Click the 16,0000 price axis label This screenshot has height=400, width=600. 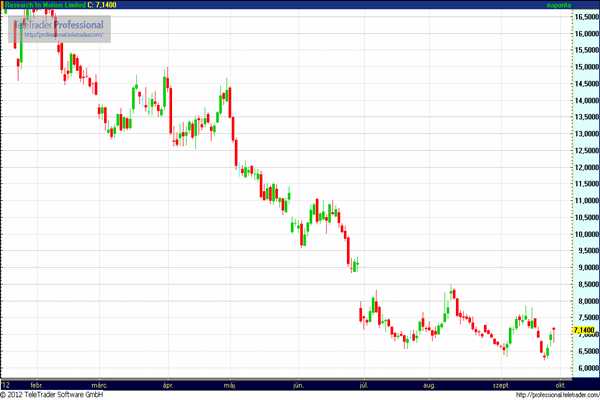click(x=585, y=33)
